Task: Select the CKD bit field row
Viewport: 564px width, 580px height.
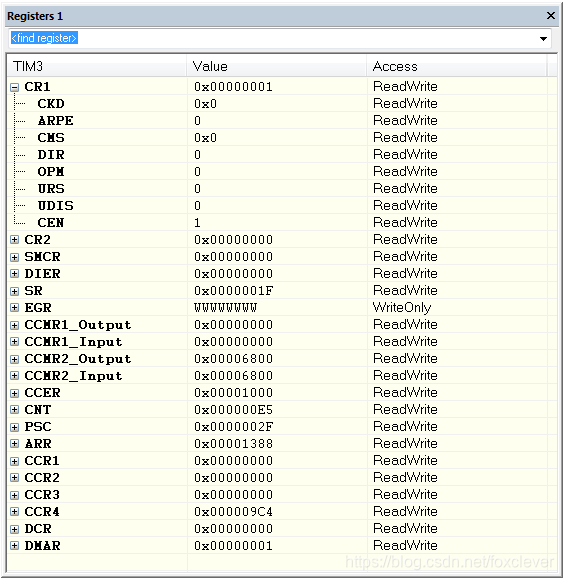Action: click(282, 104)
